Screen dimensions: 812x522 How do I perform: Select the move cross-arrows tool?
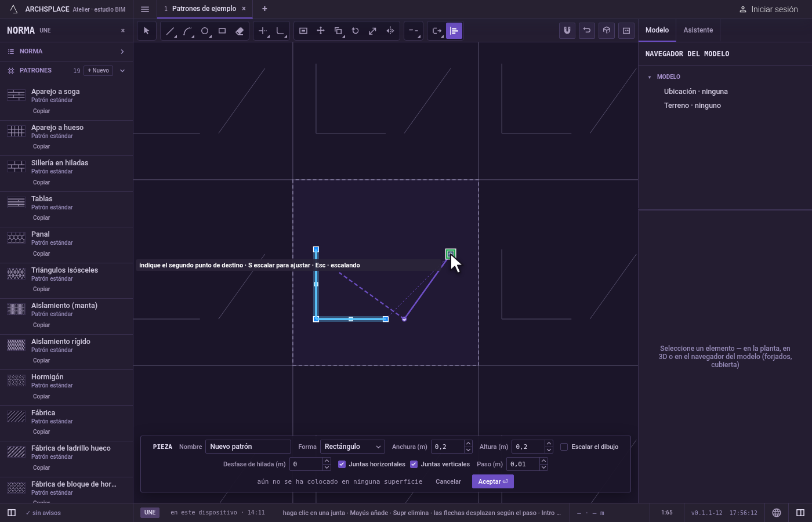(321, 31)
